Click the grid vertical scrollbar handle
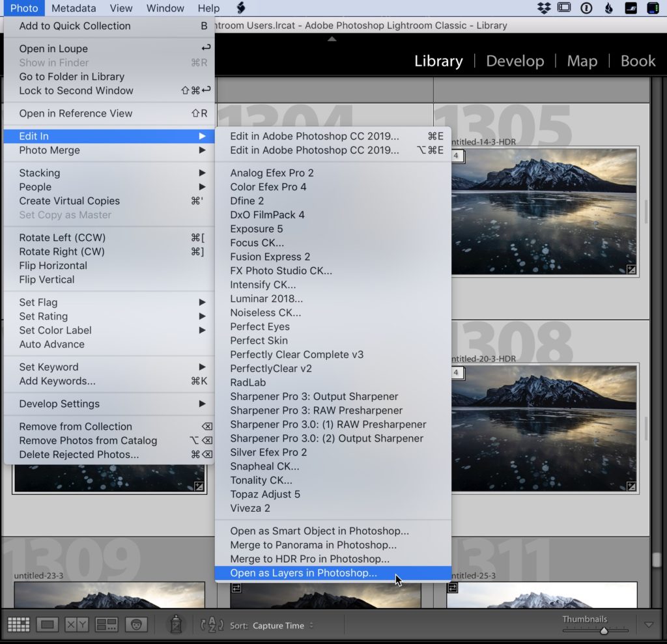The width and height of the screenshot is (667, 644). coord(657,559)
